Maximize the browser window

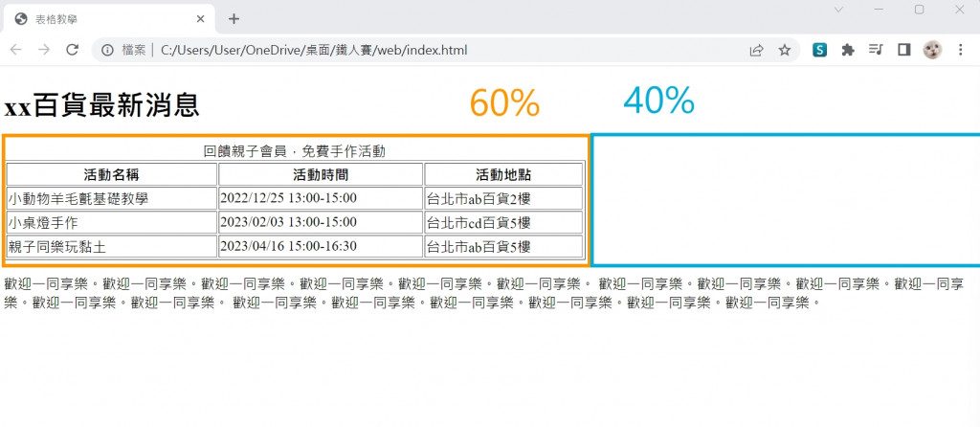tap(919, 9)
